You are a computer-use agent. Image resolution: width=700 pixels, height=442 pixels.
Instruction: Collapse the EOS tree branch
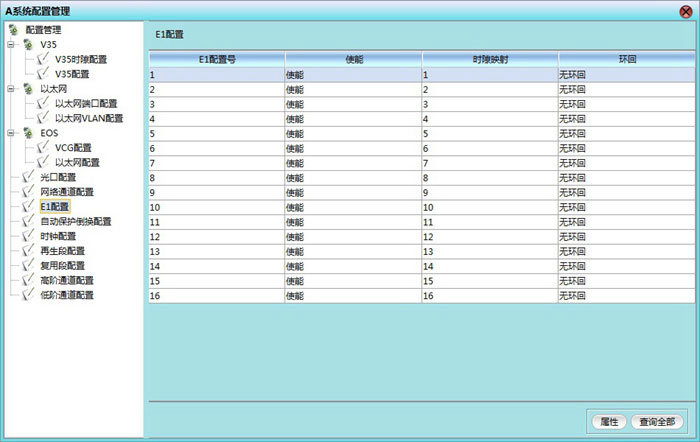[x=10, y=133]
